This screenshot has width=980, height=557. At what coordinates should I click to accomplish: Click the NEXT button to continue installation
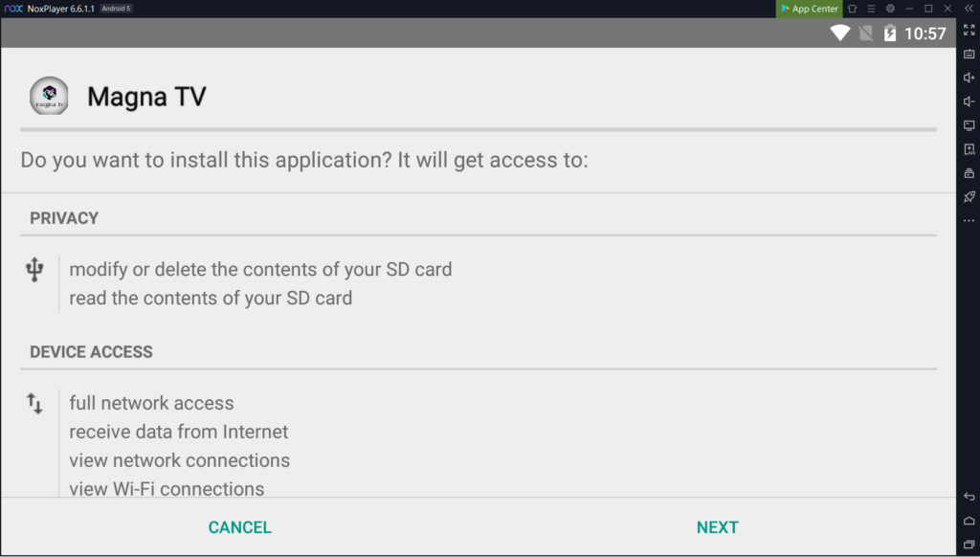(717, 527)
